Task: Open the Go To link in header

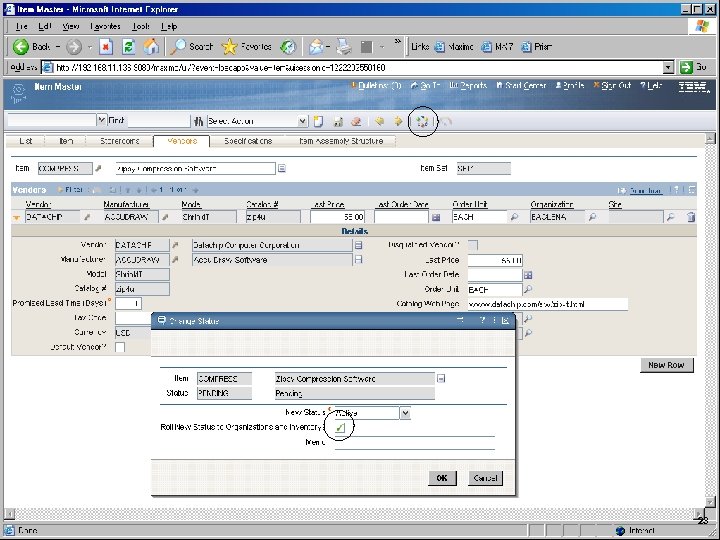Action: pos(426,85)
